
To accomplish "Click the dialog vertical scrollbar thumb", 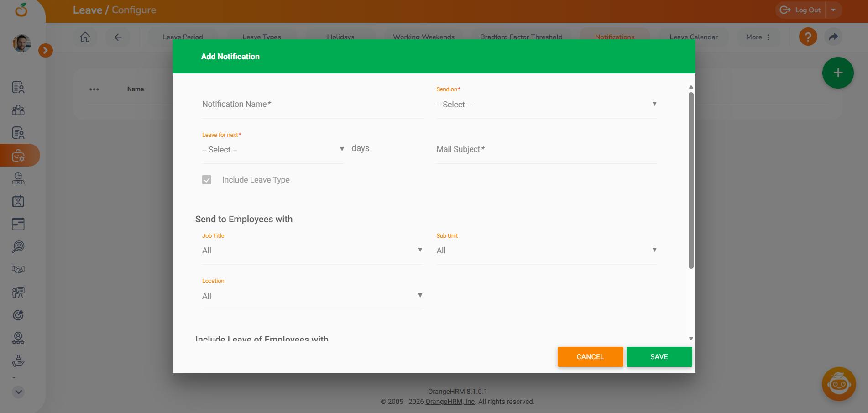I will coord(691,180).
